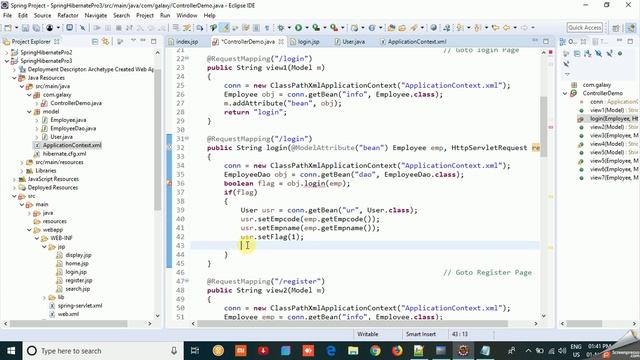Click the New file wizard icon

(8, 28)
